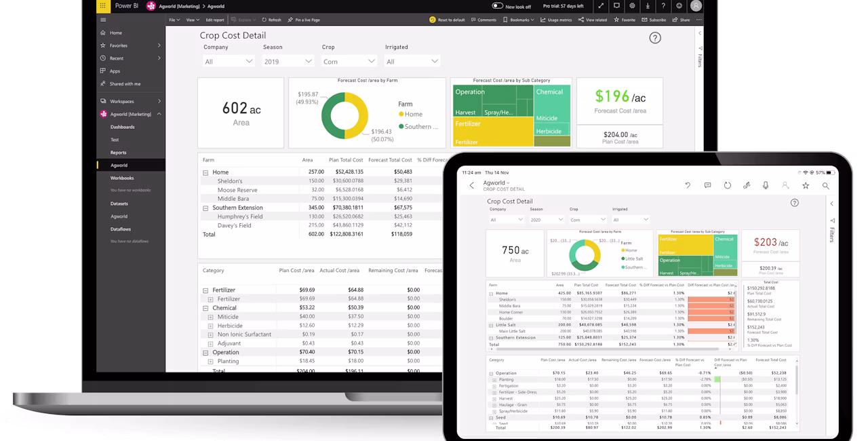Click the hamburger menu icon in sidebar
The image size is (868, 441).
pos(103,20)
